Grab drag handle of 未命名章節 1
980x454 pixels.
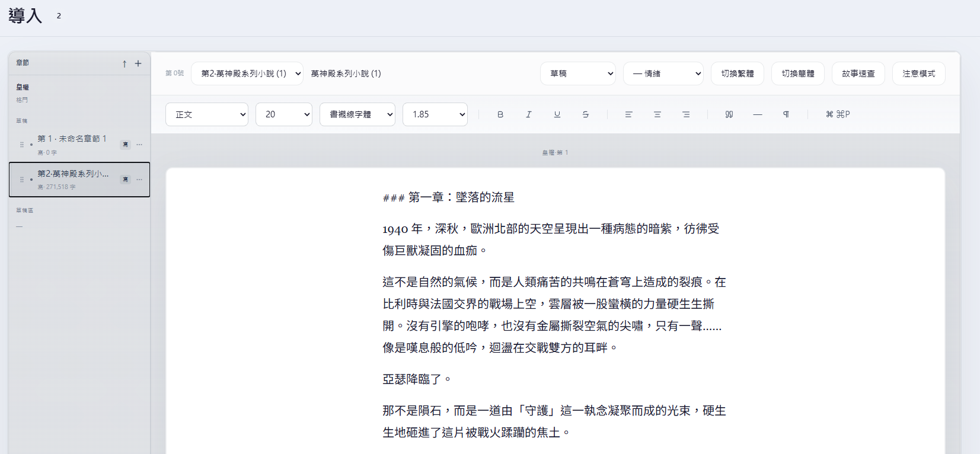[x=22, y=145]
